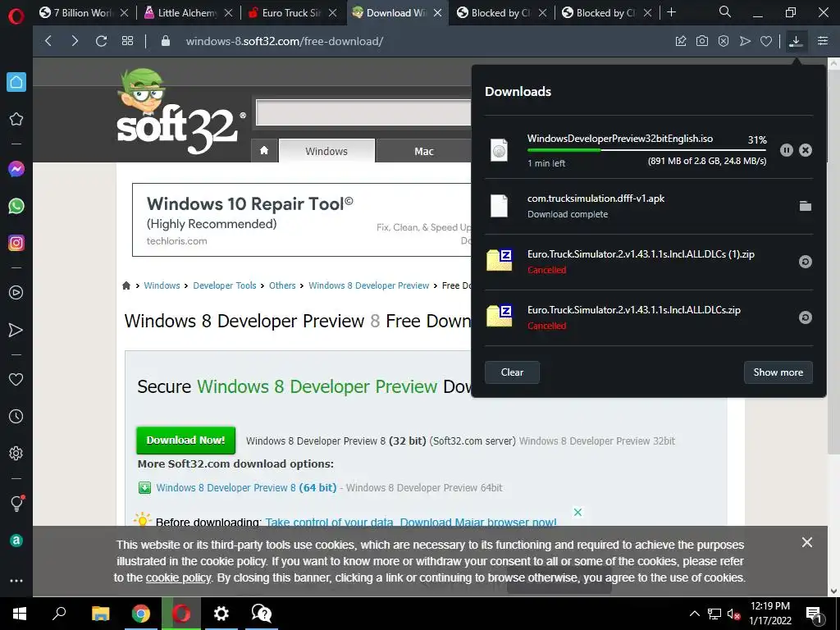Viewport: 840px width, 630px height.
Task: Close the Maiar browser ad
Action: (577, 512)
